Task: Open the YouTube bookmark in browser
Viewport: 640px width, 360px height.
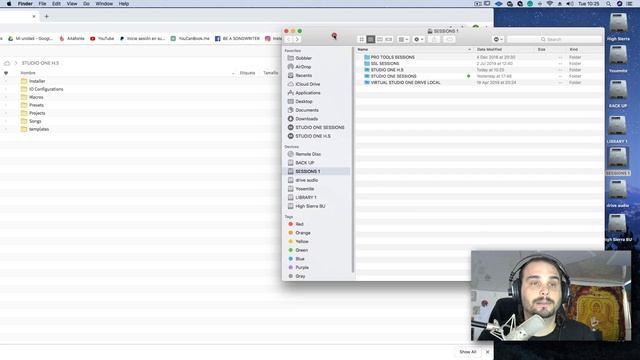Action: pyautogui.click(x=102, y=38)
